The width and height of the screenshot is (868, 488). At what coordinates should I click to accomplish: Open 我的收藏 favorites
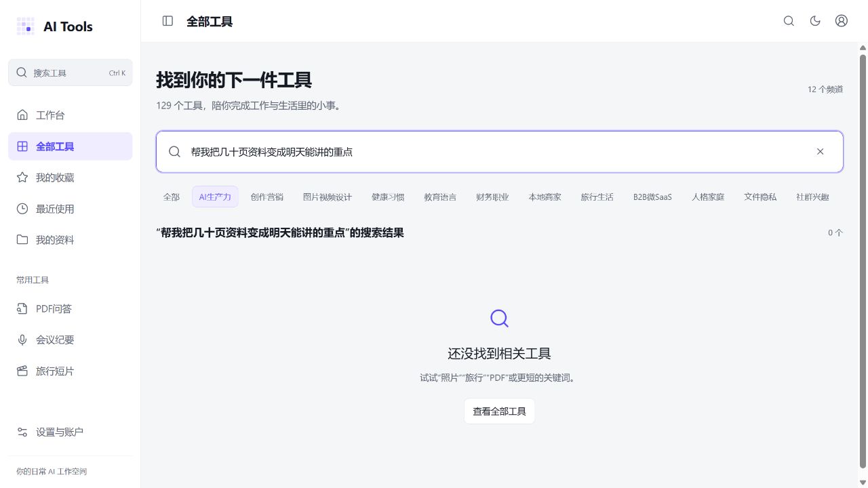[x=71, y=178]
